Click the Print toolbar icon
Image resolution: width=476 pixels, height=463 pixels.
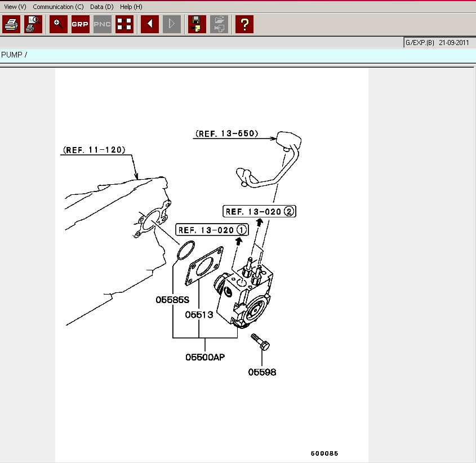(x=11, y=24)
